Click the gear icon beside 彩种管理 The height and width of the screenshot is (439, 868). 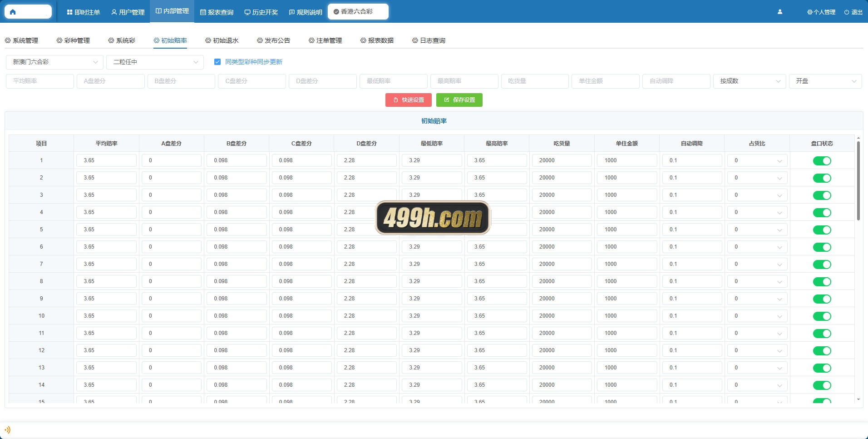pyautogui.click(x=59, y=40)
